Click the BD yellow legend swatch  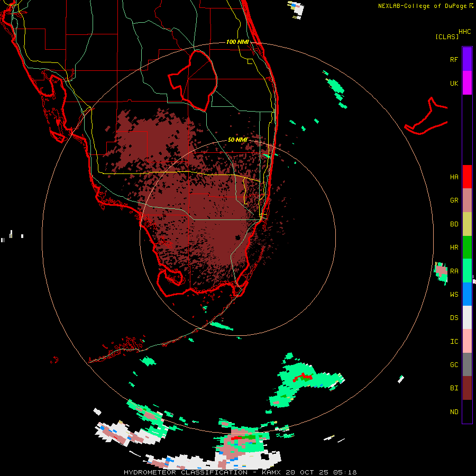(x=467, y=224)
